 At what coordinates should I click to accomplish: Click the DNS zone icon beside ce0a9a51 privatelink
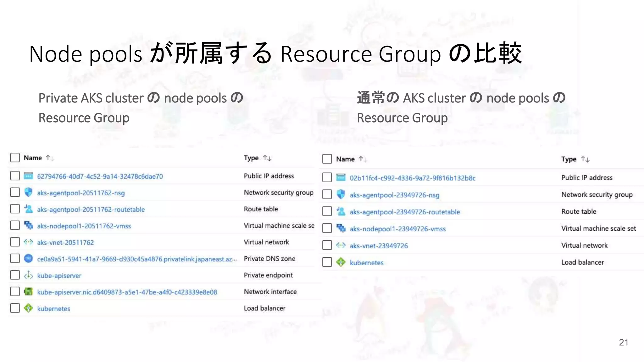click(28, 259)
